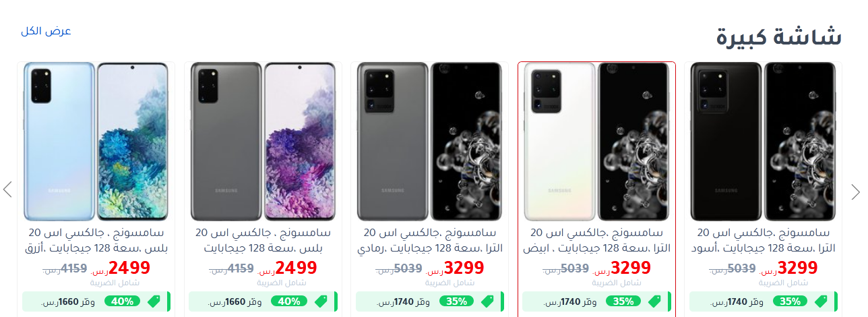Click title of S20 Plus أزرق product
868x317 pixels.
[x=96, y=241]
